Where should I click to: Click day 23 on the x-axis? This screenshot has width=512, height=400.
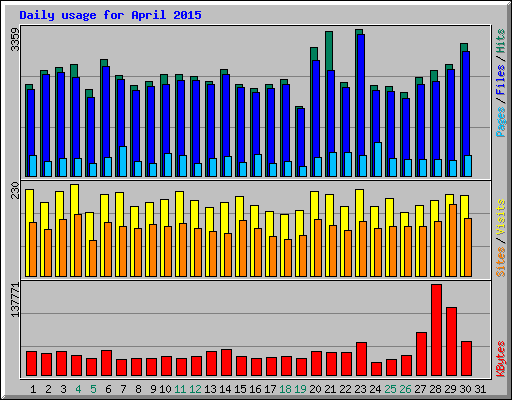tap(360, 389)
